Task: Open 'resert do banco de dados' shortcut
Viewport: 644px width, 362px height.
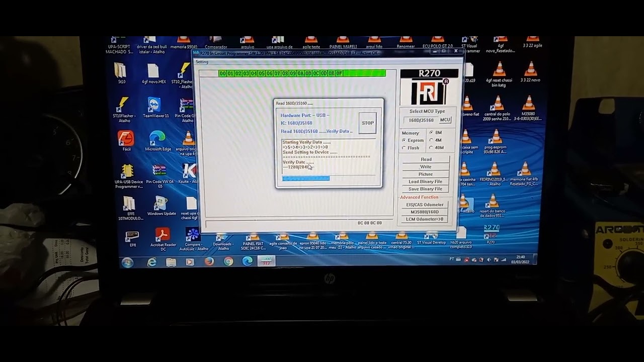Action: pos(492,201)
